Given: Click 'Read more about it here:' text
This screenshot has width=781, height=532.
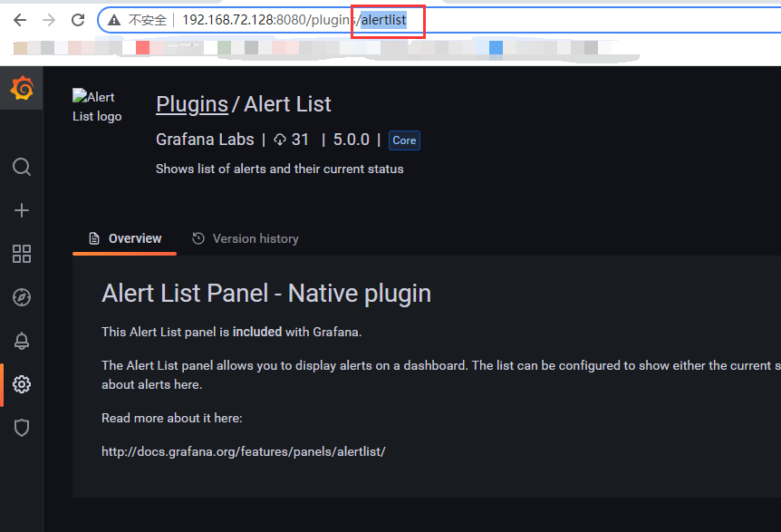Looking at the screenshot, I should (x=172, y=418).
